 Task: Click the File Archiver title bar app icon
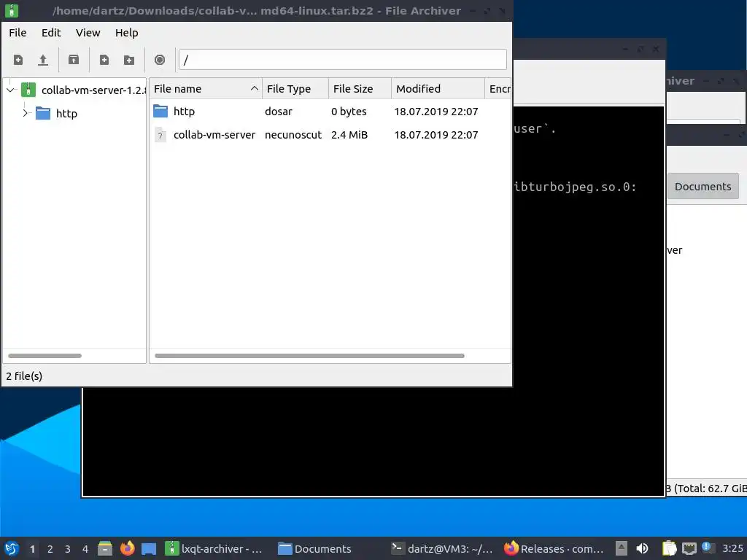[12, 10]
